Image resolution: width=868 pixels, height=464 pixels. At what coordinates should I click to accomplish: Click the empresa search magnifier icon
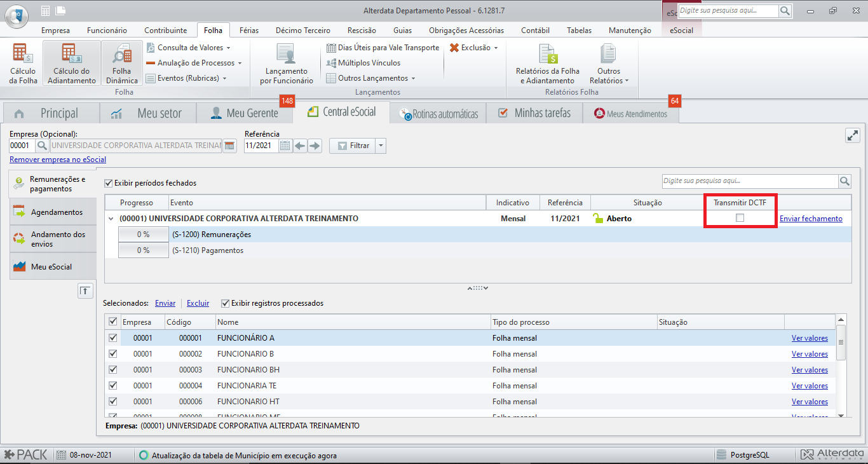[42, 146]
